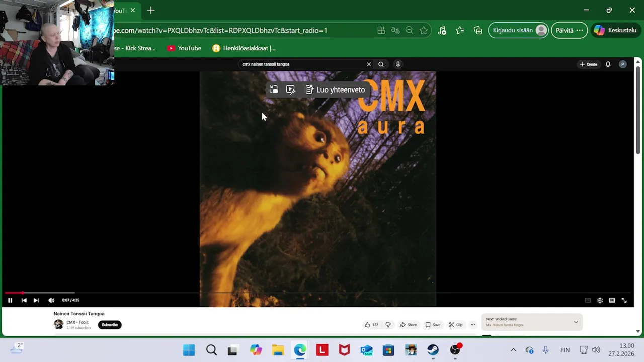Image resolution: width=644 pixels, height=362 pixels.
Task: Exit full-screen with the player's expand icon
Action: [x=624, y=300]
